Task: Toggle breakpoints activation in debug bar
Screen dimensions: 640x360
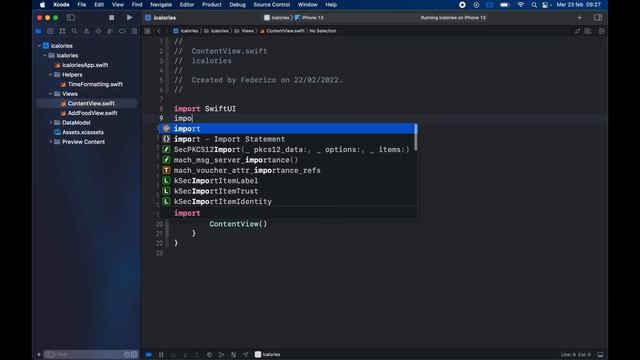Action: (x=149, y=355)
